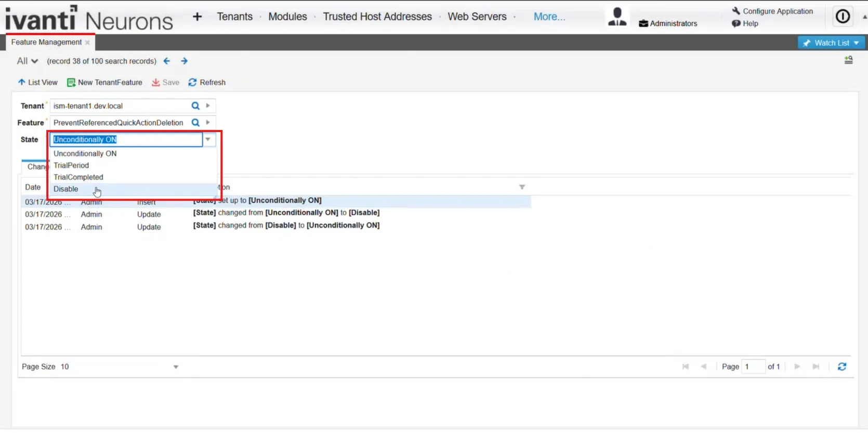Click the List View up arrow icon
The height and width of the screenshot is (444, 868).
pos(22,82)
